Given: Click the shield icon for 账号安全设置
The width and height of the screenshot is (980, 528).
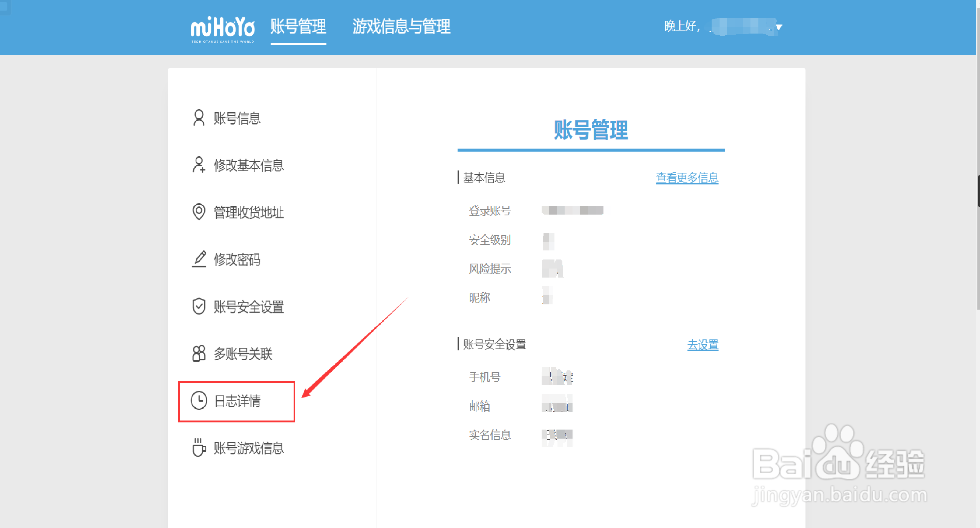Looking at the screenshot, I should (199, 306).
